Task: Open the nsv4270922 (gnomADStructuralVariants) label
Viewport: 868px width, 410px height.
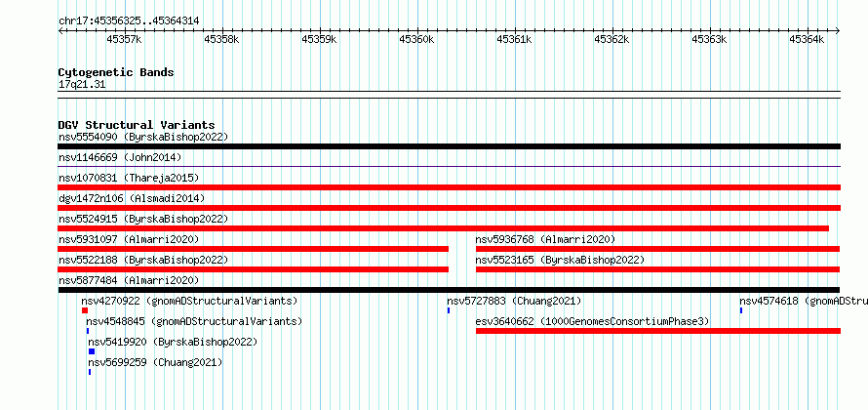Action: [190, 301]
